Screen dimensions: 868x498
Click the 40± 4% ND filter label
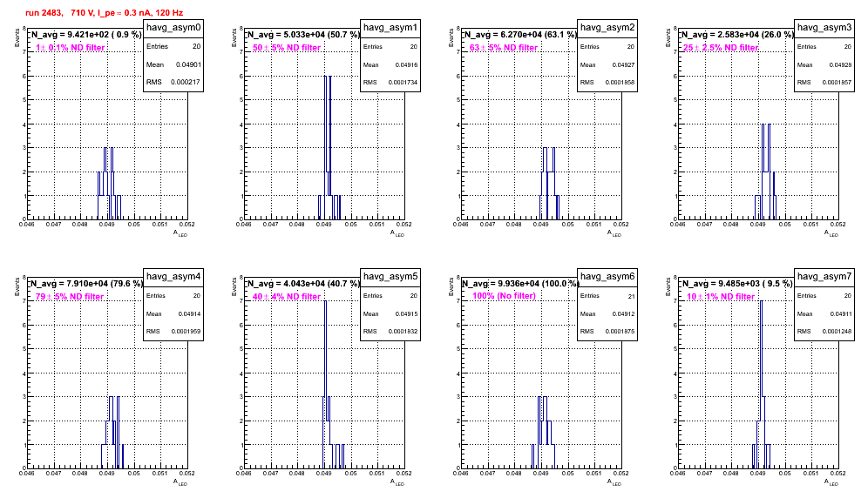coord(287,297)
